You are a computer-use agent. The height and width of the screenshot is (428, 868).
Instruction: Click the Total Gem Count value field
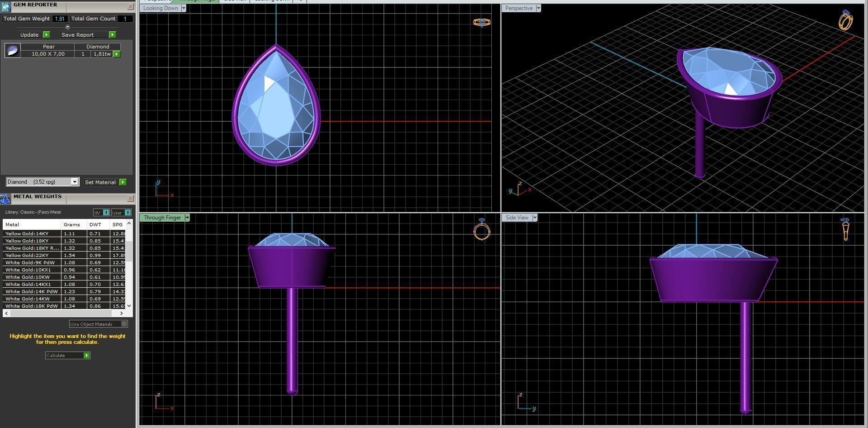click(x=125, y=19)
